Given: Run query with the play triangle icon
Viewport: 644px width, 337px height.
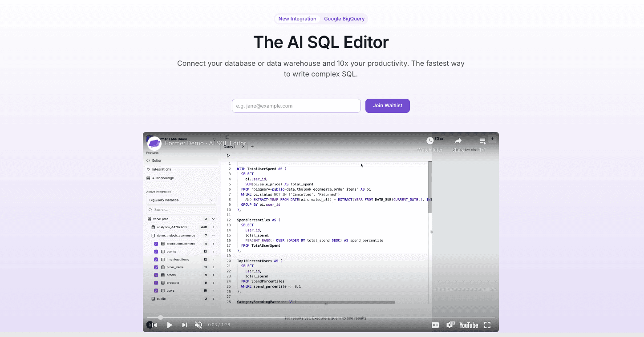Looking at the screenshot, I should pos(228,156).
